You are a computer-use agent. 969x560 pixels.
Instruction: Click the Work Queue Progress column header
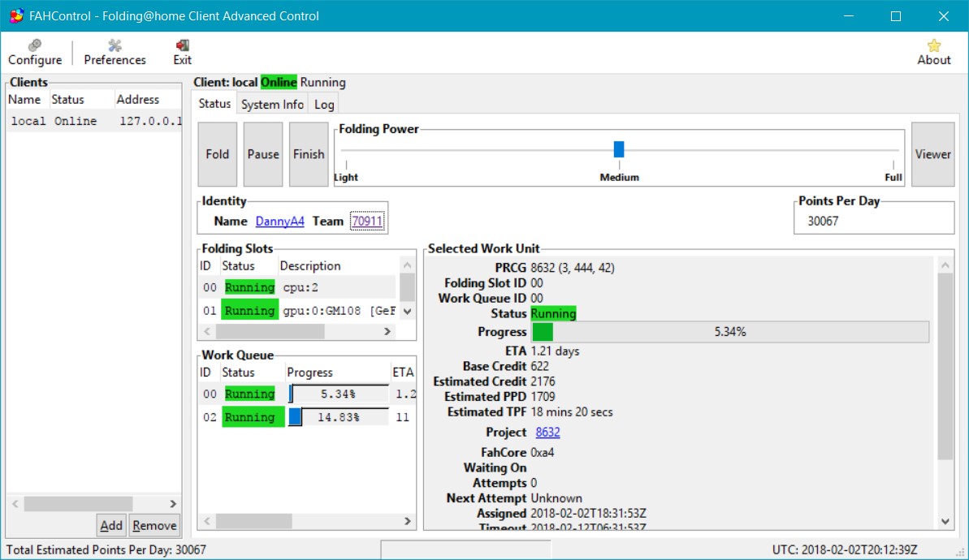click(x=337, y=373)
